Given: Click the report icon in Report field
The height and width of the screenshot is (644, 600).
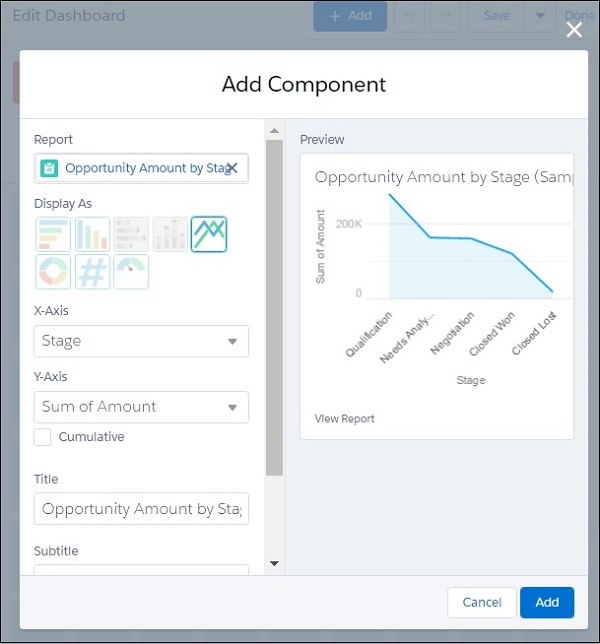Looking at the screenshot, I should (50, 169).
